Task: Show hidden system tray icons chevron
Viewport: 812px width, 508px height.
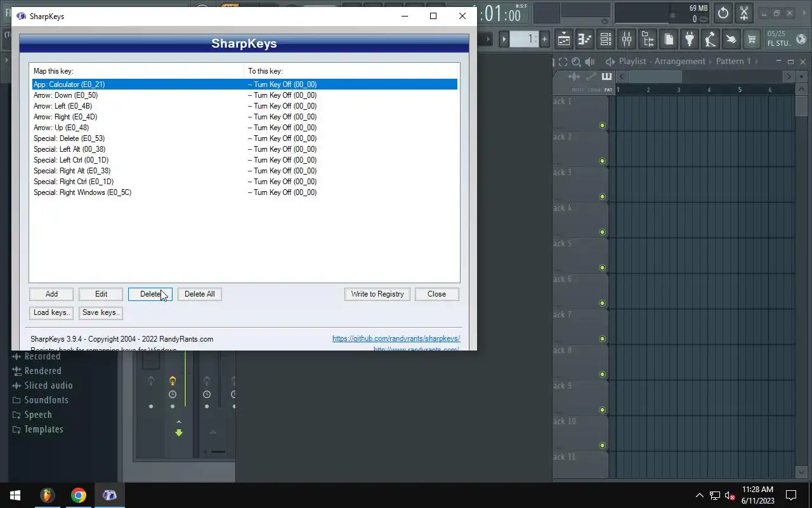Action: click(x=700, y=495)
